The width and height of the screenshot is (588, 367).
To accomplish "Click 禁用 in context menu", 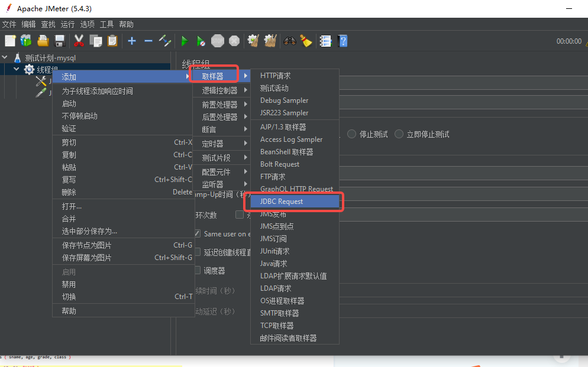I will [123, 284].
